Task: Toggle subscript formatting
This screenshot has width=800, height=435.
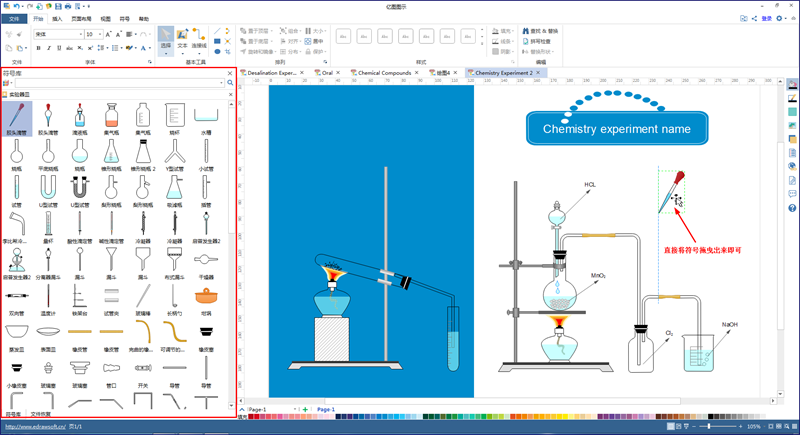Action: click(x=80, y=48)
